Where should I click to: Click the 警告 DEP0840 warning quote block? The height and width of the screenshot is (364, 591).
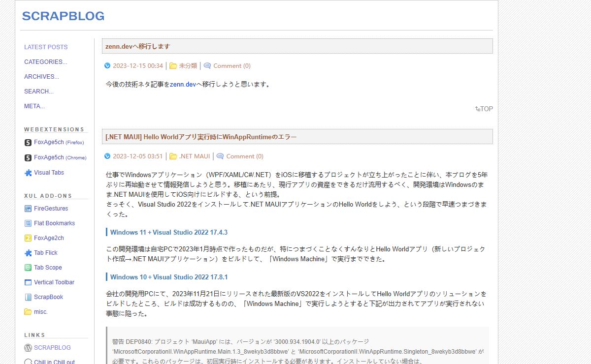(297, 345)
